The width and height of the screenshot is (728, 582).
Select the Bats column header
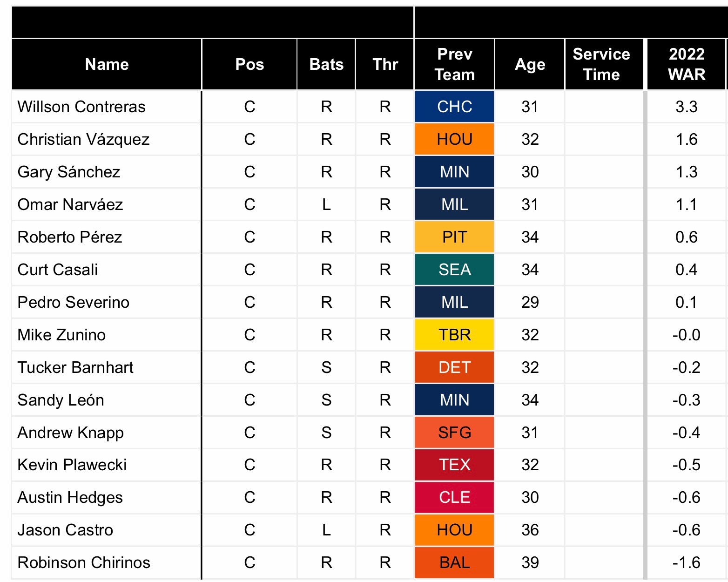point(326,64)
